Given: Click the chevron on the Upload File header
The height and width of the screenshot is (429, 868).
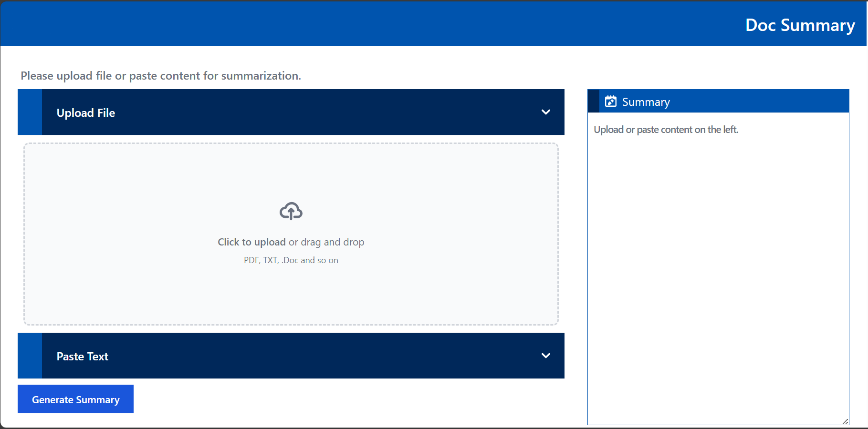Looking at the screenshot, I should click(x=546, y=112).
